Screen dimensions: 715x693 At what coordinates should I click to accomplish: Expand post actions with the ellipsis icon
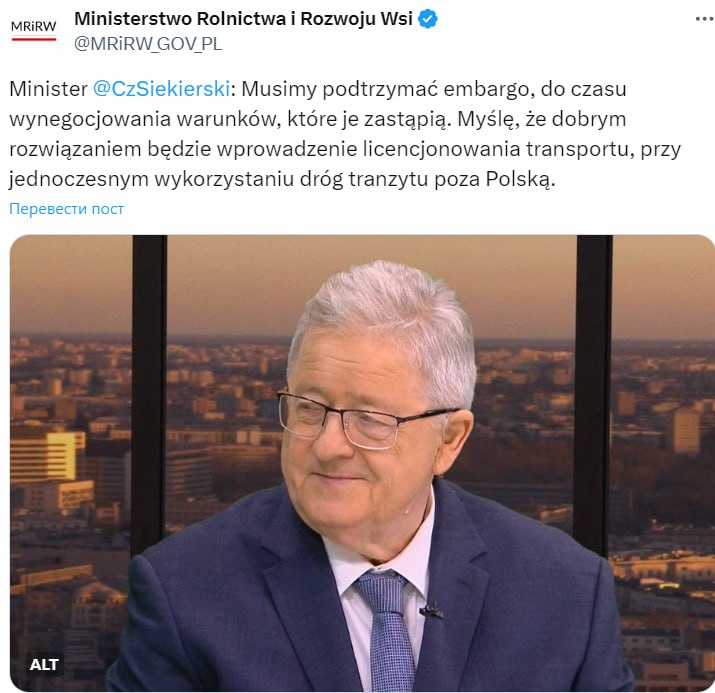(x=705, y=19)
